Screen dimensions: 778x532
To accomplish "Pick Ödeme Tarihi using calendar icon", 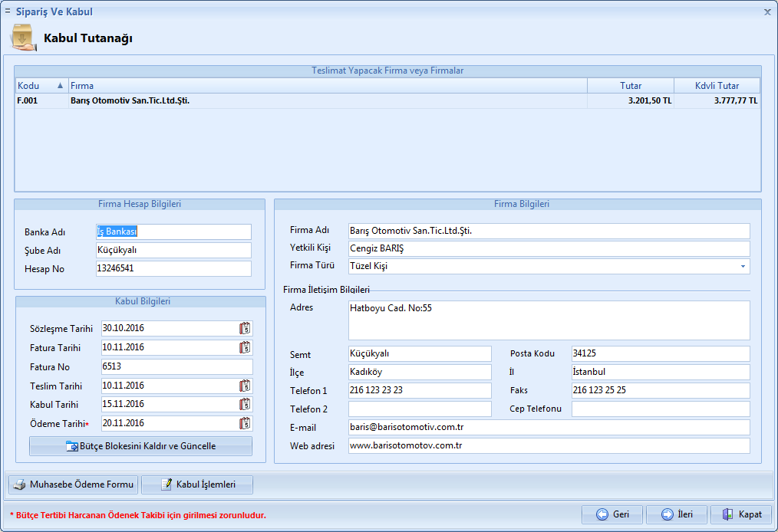I will pyautogui.click(x=245, y=423).
